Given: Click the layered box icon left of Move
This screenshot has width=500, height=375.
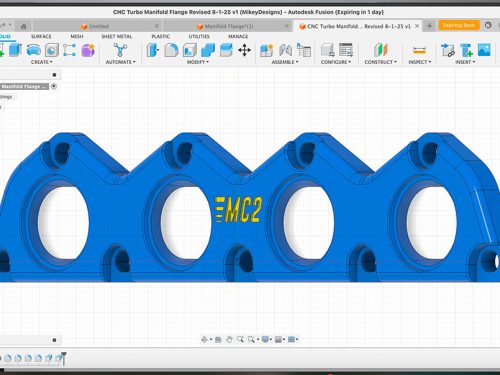Looking at the screenshot, I should 226,50.
